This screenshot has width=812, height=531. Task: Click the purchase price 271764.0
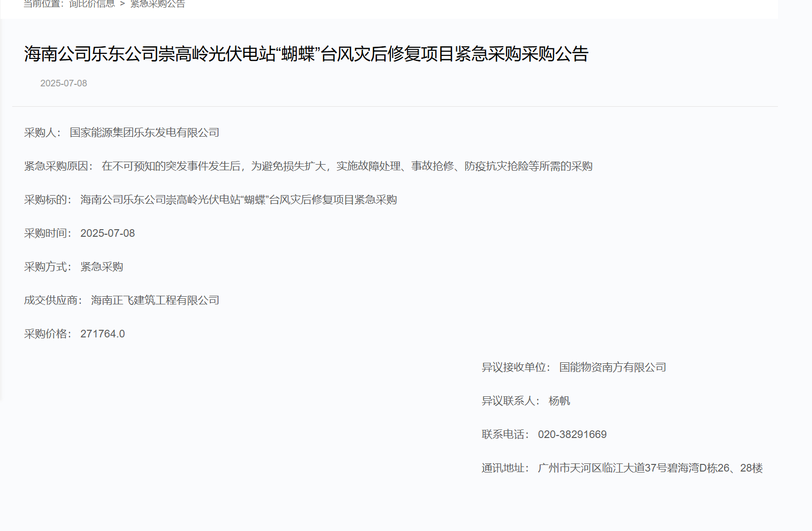click(x=102, y=334)
